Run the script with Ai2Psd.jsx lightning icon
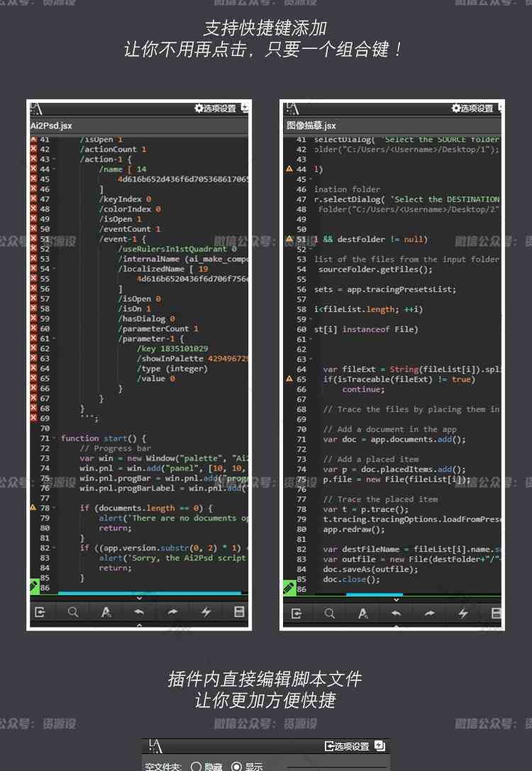The height and width of the screenshot is (771, 532). pyautogui.click(x=206, y=612)
